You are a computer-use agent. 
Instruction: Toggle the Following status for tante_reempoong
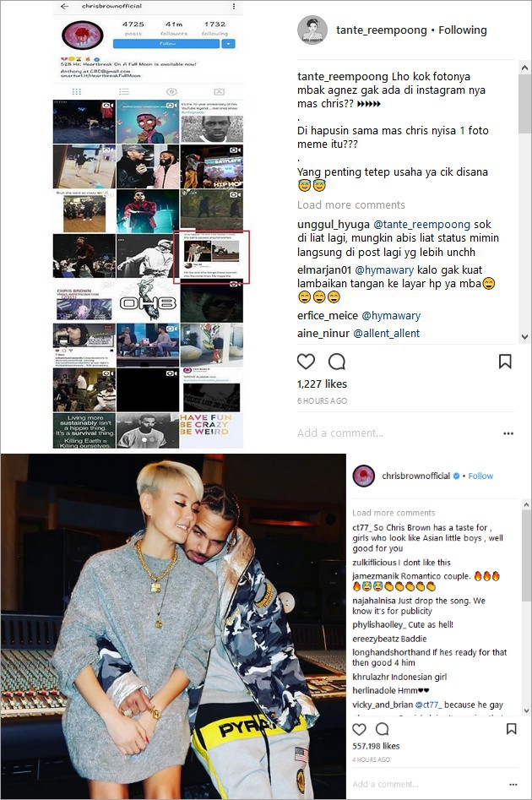coord(463,30)
